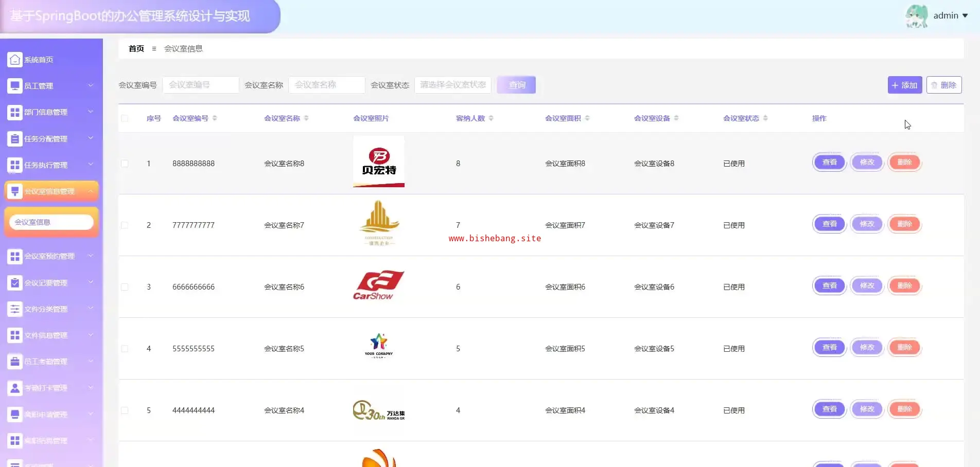
Task: Open the gold building room photo
Action: 379,223
